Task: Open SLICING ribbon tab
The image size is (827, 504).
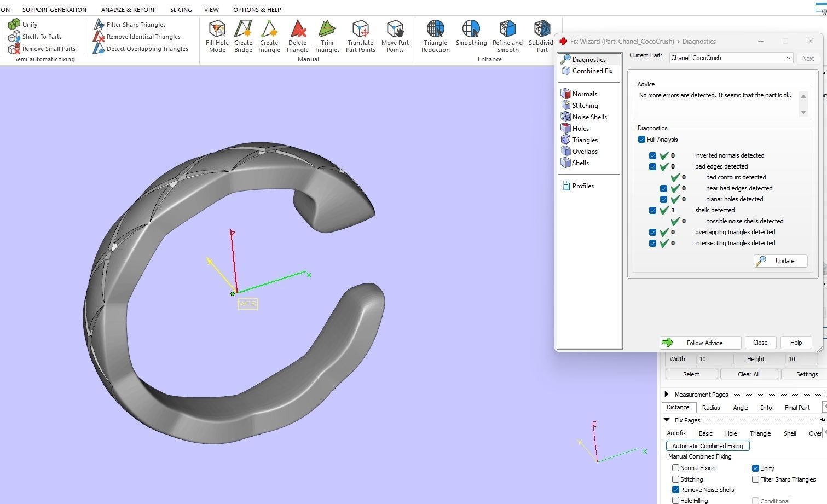Action: (x=181, y=10)
